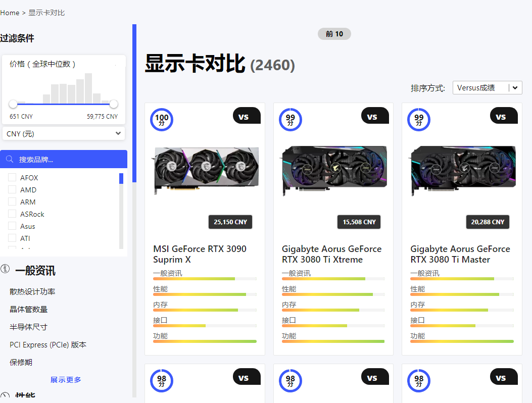532x403 pixels.
Task: Click the 一般资讯 section icon
Action: (5, 269)
